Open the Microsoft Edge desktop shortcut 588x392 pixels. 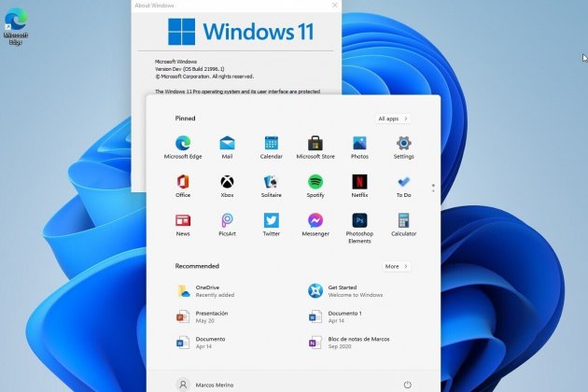(x=16, y=27)
